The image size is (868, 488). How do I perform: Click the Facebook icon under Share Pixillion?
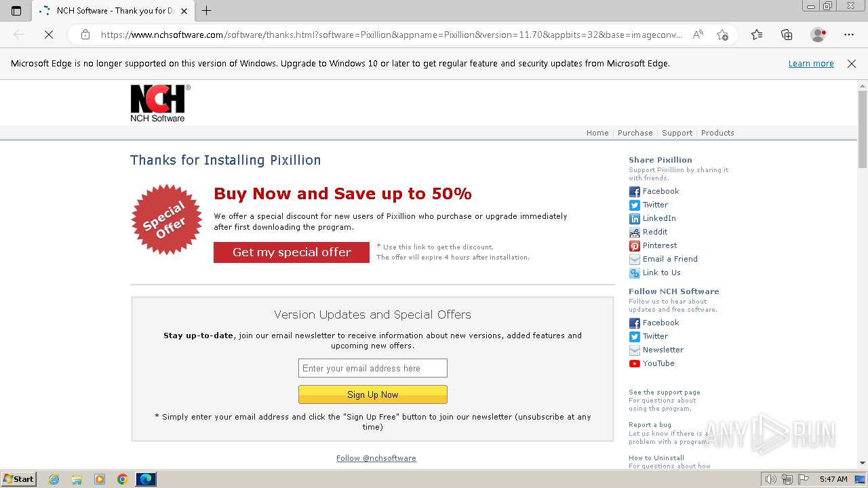(x=634, y=192)
